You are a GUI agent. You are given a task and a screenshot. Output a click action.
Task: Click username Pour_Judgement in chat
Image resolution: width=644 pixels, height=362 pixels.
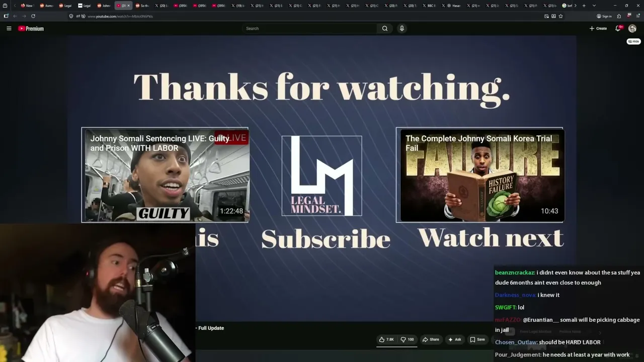point(518,355)
